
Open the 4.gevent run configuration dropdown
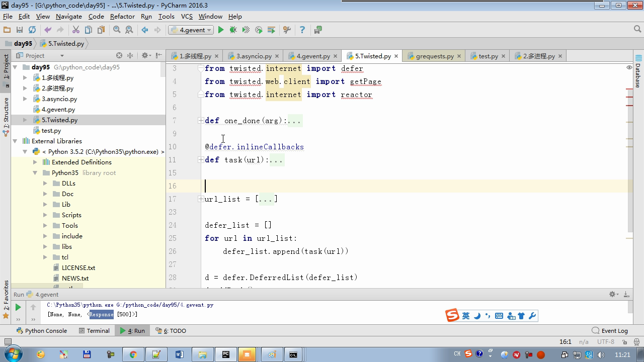[x=192, y=30]
